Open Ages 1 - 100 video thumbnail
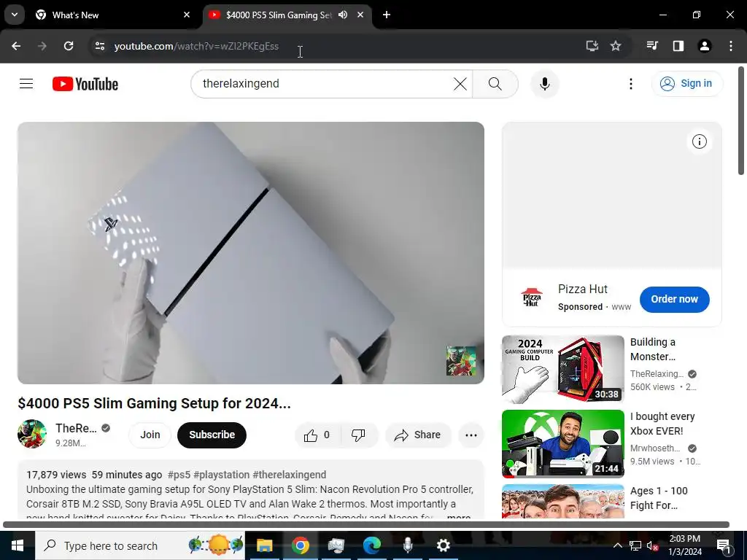The width and height of the screenshot is (747, 560). coord(562,501)
